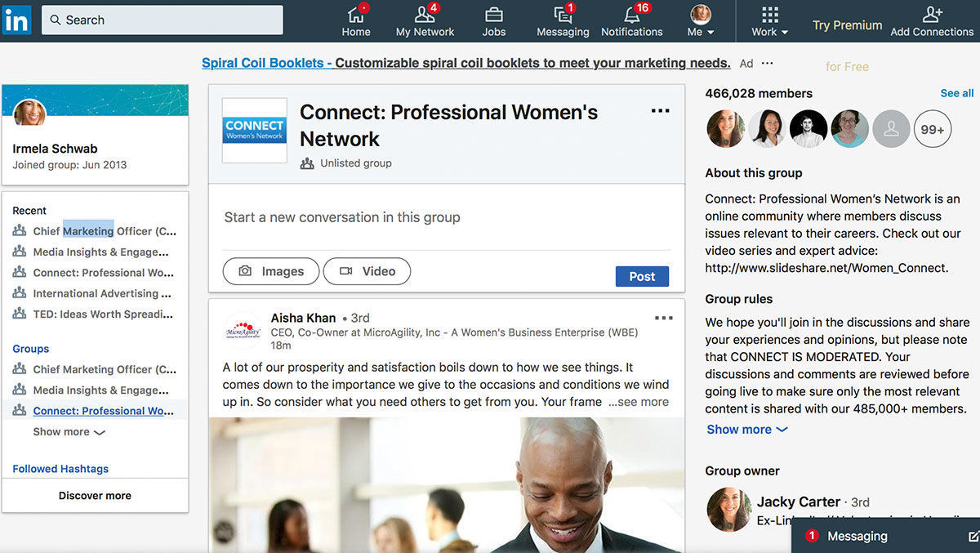The width and height of the screenshot is (980, 553).
Task: Click the Discover more button
Action: point(95,496)
